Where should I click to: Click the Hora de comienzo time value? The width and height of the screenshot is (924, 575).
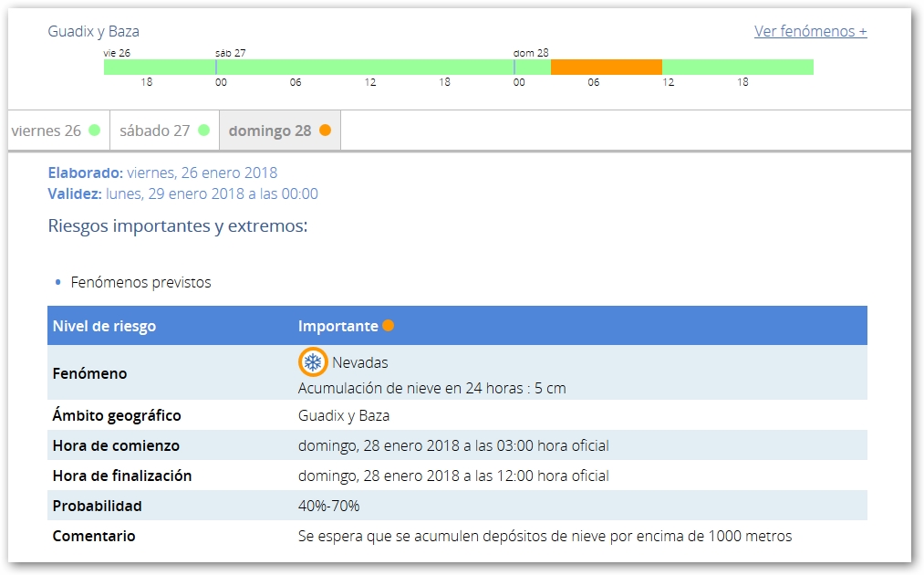tap(453, 445)
